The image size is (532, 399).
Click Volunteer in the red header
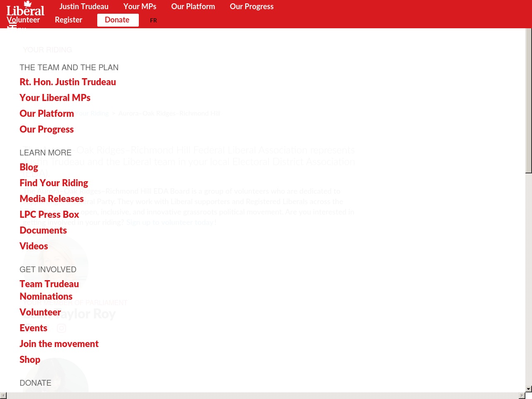pos(23,20)
